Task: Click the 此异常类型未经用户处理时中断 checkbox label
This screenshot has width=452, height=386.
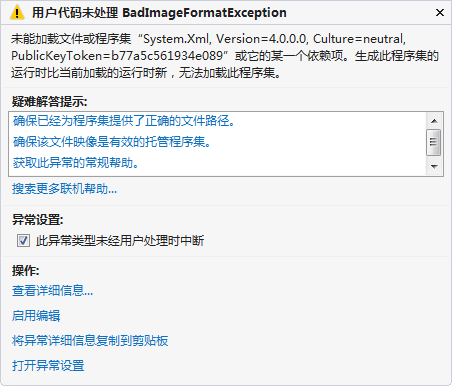Action: 120,240
